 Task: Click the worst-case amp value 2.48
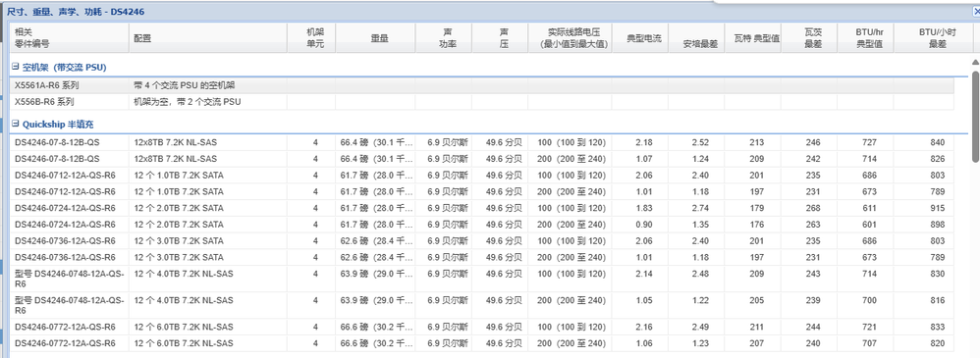click(700, 274)
